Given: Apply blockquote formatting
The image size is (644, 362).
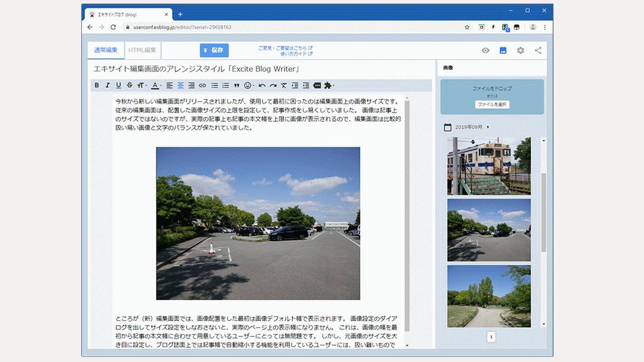Looking at the screenshot, I should [237, 85].
